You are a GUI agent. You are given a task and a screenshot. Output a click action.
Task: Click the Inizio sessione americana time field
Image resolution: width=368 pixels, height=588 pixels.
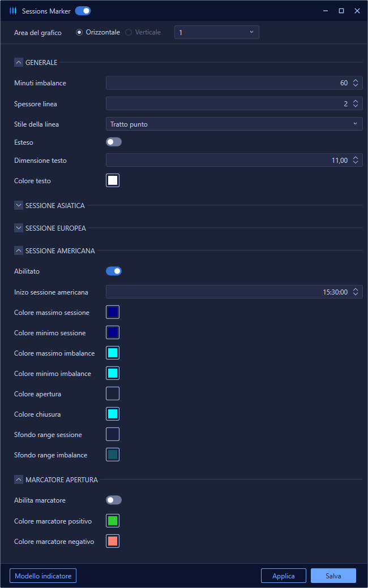pyautogui.click(x=234, y=292)
